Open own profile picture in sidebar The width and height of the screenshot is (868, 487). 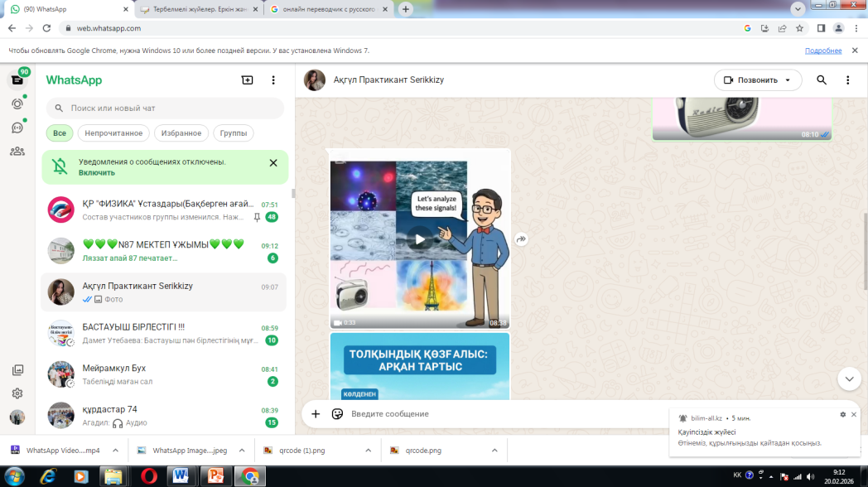(17, 417)
